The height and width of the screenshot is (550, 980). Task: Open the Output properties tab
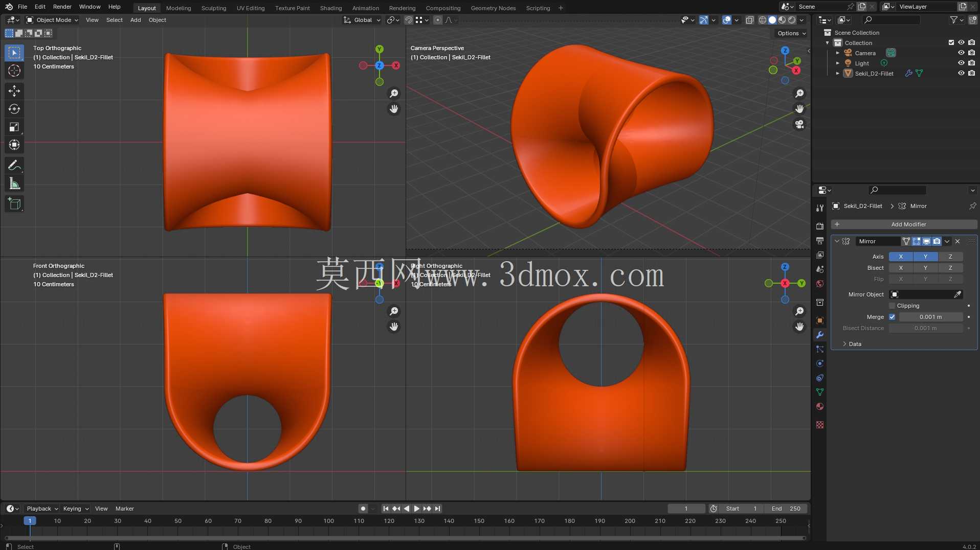pos(820,240)
